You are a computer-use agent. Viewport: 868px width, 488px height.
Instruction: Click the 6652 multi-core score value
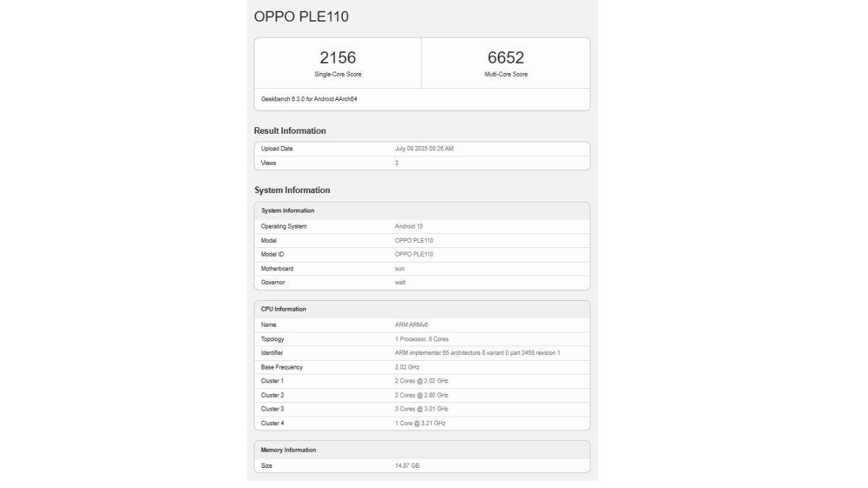(506, 58)
